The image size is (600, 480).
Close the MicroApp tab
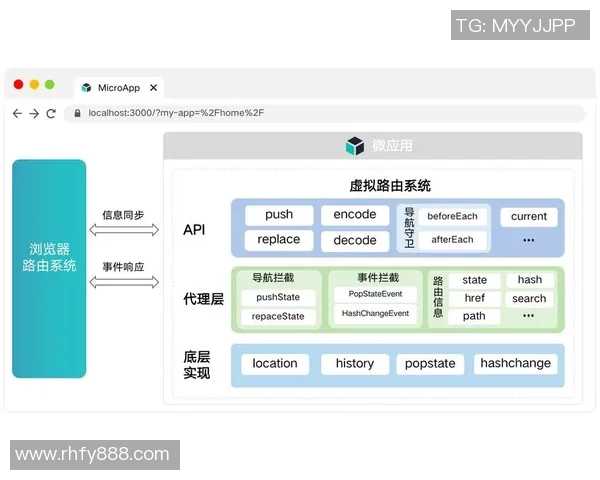pos(153,88)
